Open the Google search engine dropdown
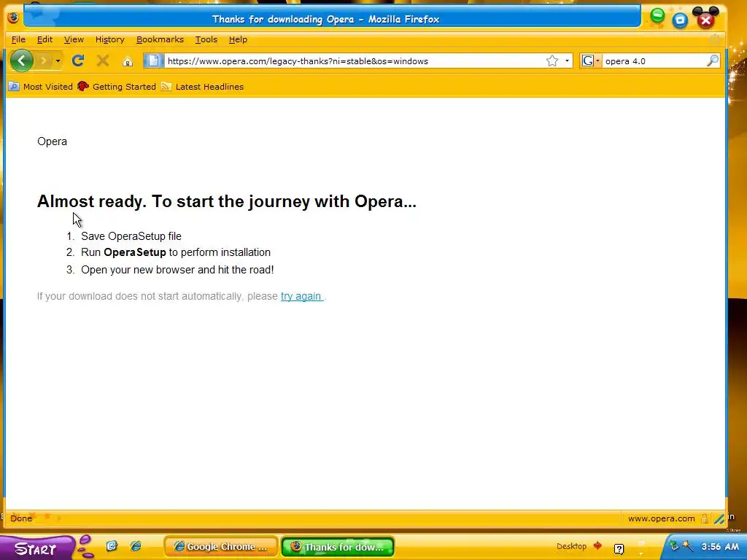Screen dimensions: 747x560 click(x=590, y=61)
